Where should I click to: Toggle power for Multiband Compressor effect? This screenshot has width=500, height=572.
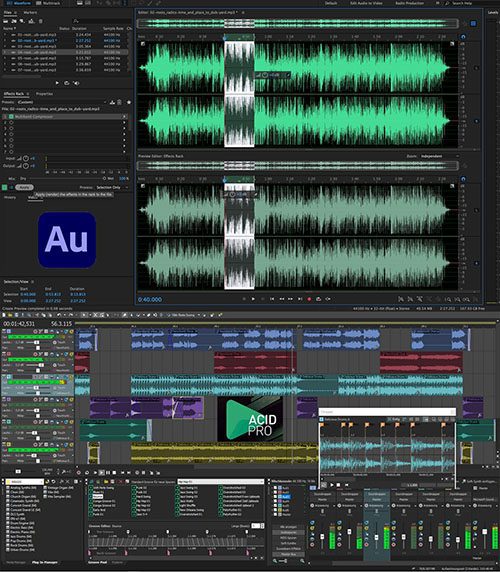pyautogui.click(x=11, y=117)
